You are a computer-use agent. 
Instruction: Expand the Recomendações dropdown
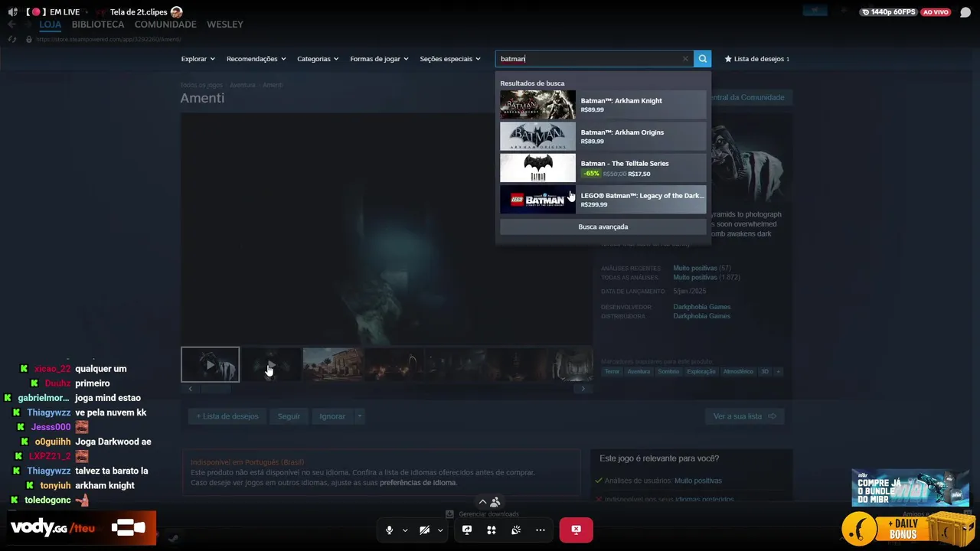coord(256,59)
